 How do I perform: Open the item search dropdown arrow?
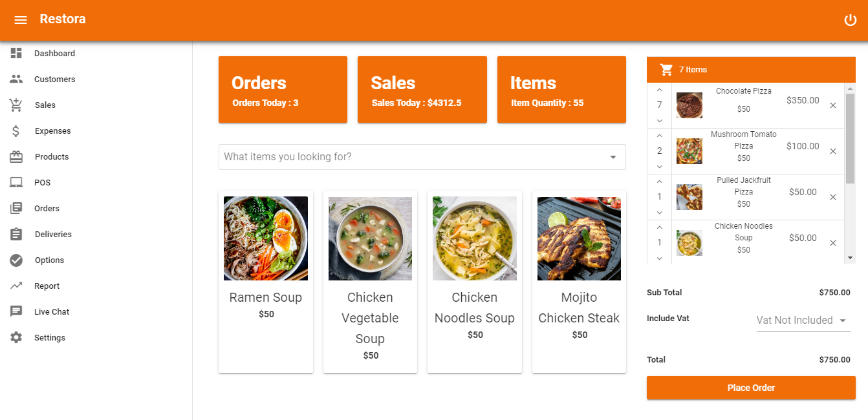tap(613, 156)
